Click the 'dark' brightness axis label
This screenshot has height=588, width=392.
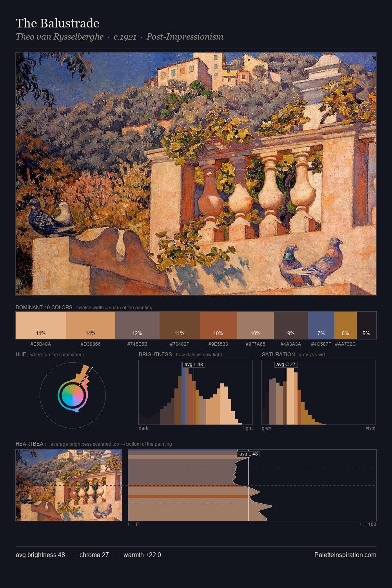(143, 428)
